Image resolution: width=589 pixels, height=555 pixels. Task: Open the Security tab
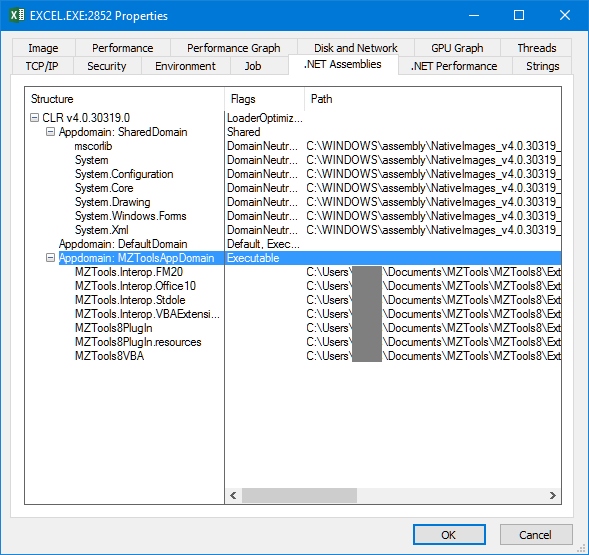(x=107, y=66)
